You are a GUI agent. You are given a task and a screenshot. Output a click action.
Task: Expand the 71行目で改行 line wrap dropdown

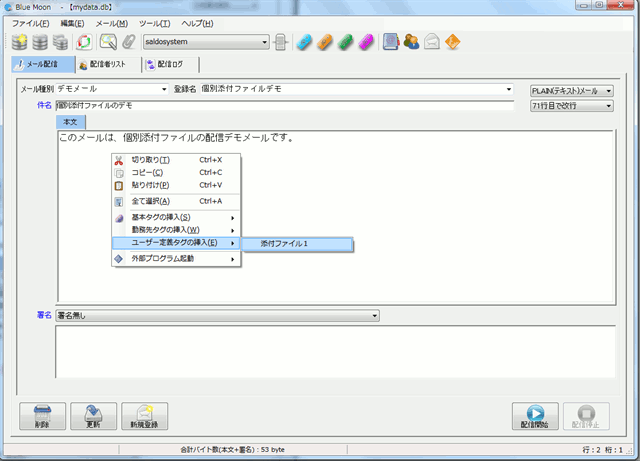608,105
